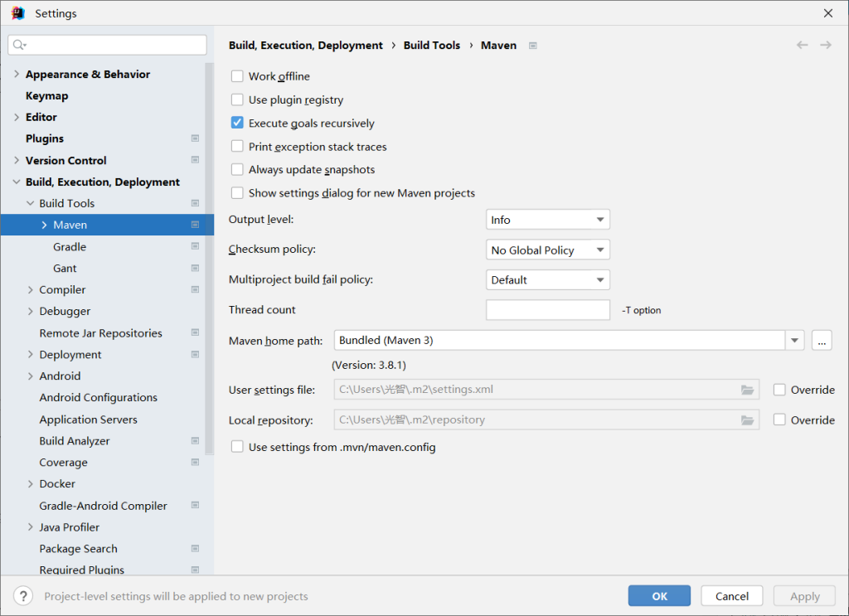Click project-level icon next to Maven breadcrumb
849x616 pixels.
pos(533,46)
